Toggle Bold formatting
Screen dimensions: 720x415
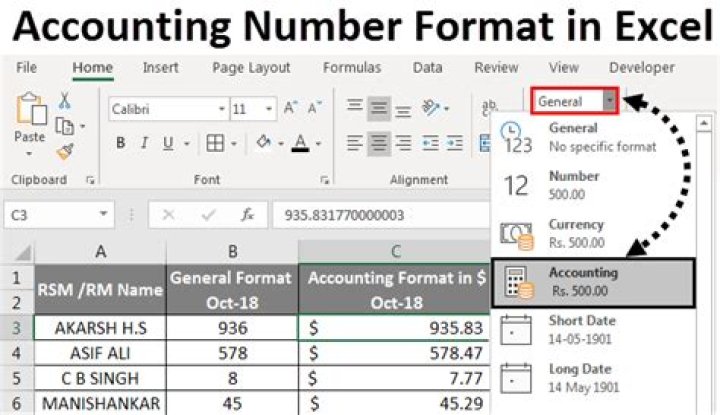pyautogui.click(x=120, y=142)
